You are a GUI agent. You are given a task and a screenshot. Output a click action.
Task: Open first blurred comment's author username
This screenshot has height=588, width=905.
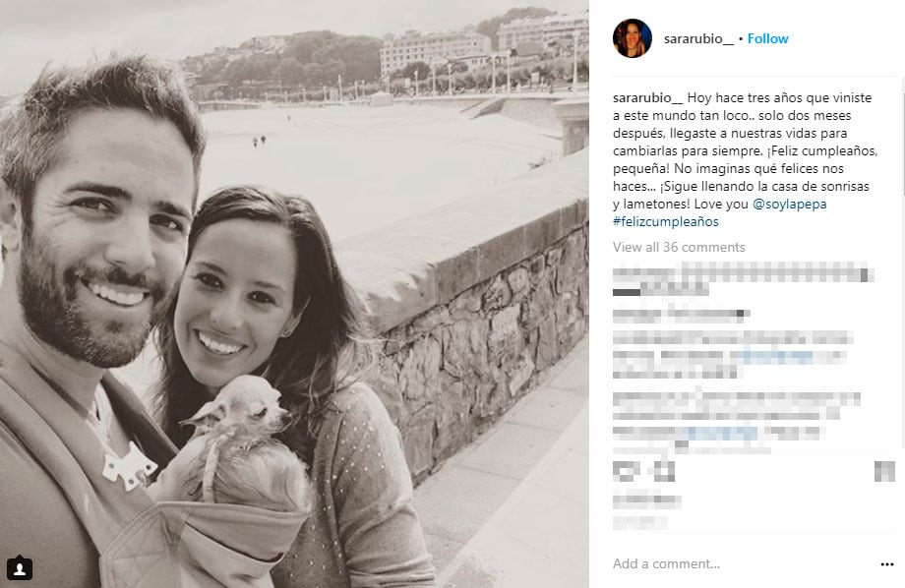coord(638,272)
